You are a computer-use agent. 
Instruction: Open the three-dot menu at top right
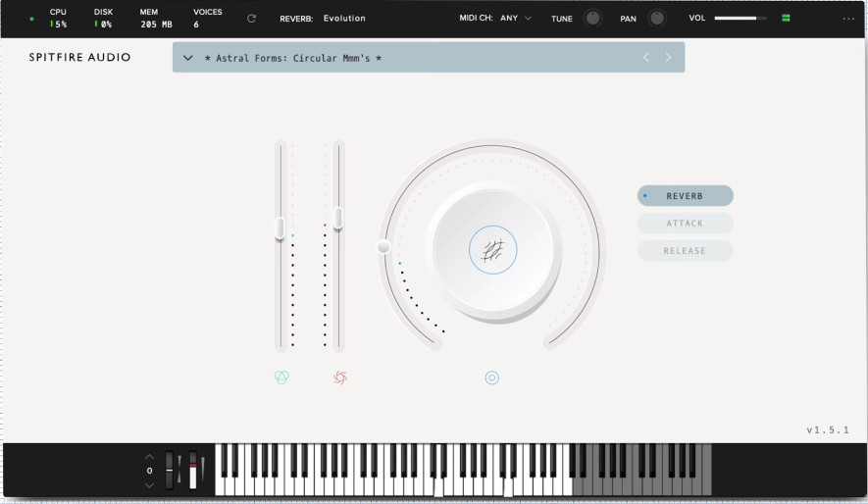tap(848, 19)
